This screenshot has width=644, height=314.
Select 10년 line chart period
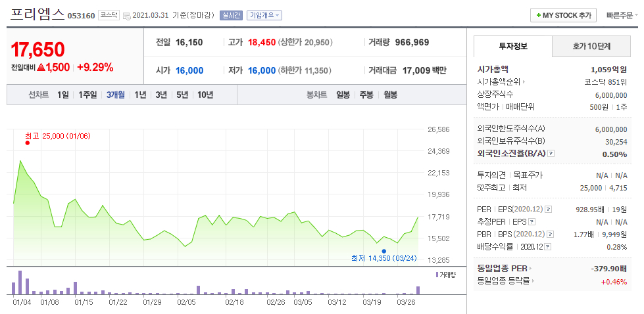click(205, 95)
